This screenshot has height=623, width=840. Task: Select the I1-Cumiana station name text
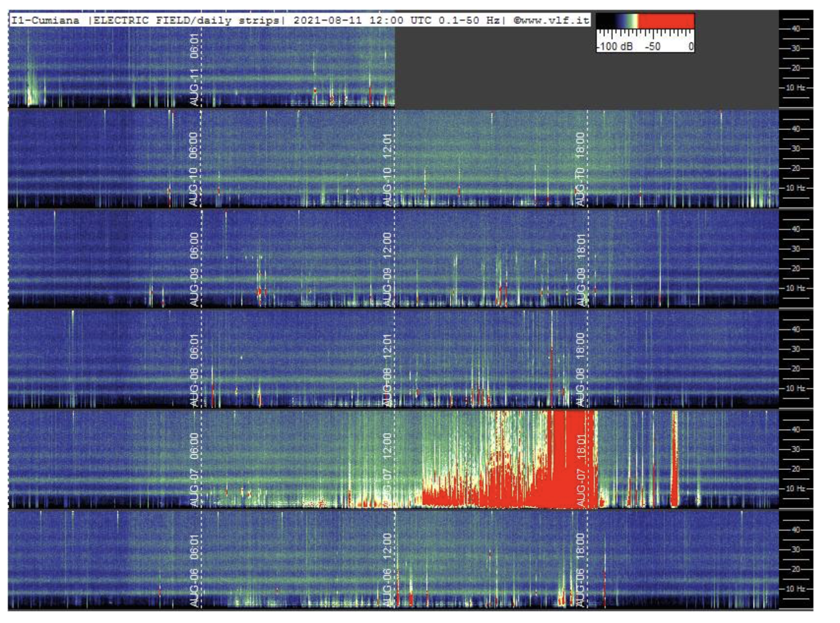pyautogui.click(x=46, y=20)
